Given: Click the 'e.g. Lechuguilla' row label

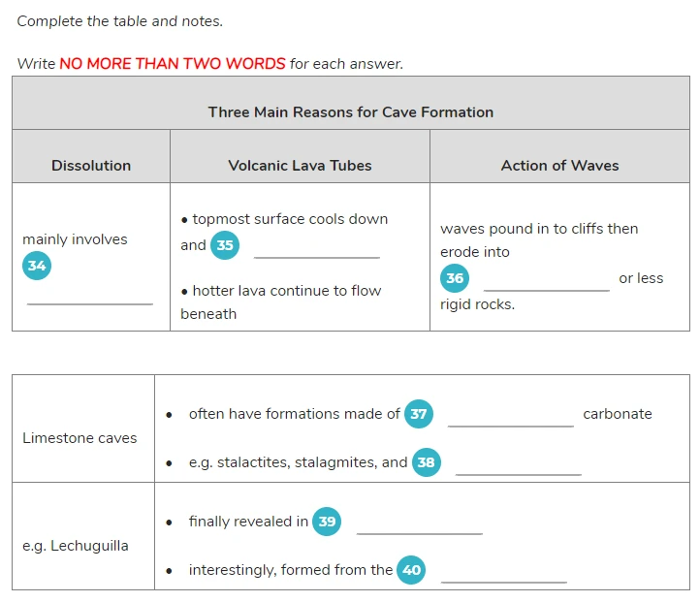Looking at the screenshot, I should (x=76, y=546).
